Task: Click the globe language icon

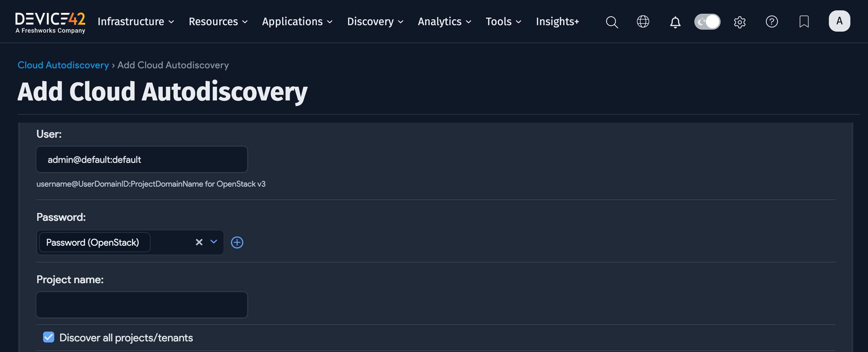Action: coord(643,22)
